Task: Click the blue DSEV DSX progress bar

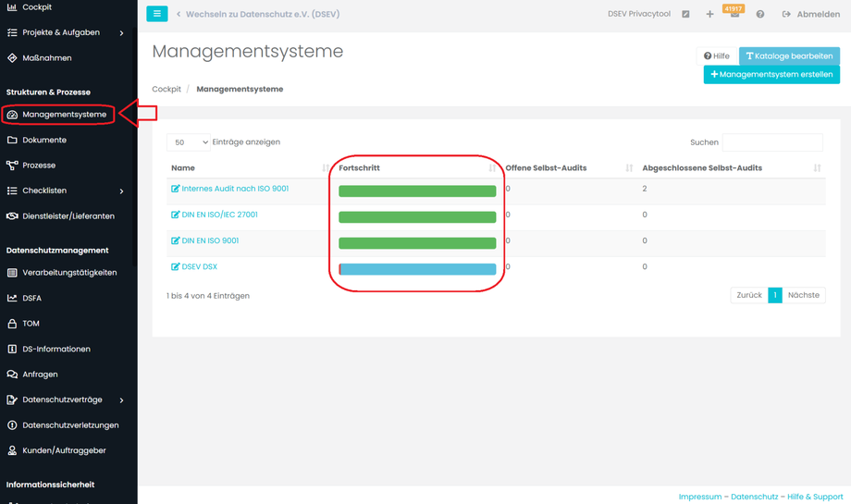Action: (x=417, y=269)
